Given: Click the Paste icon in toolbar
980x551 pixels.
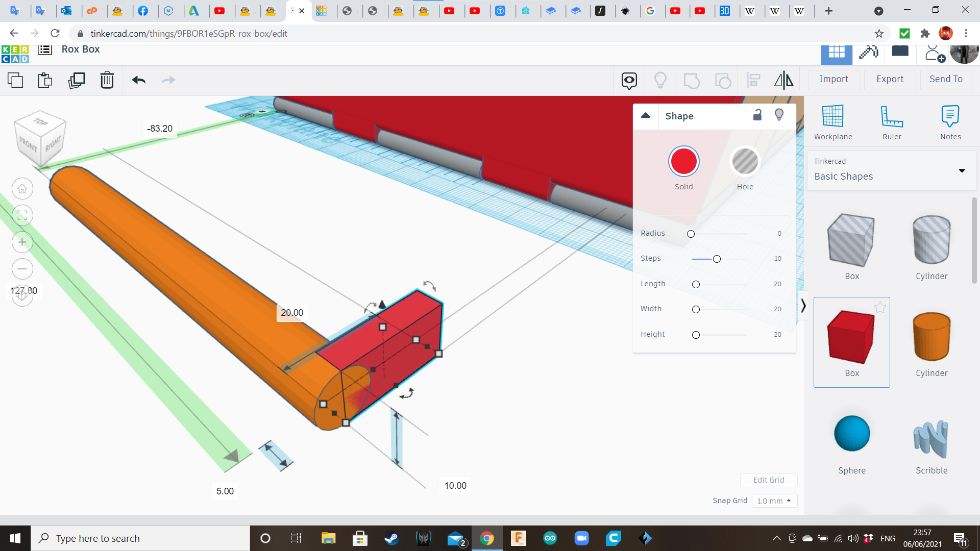Looking at the screenshot, I should [x=45, y=80].
